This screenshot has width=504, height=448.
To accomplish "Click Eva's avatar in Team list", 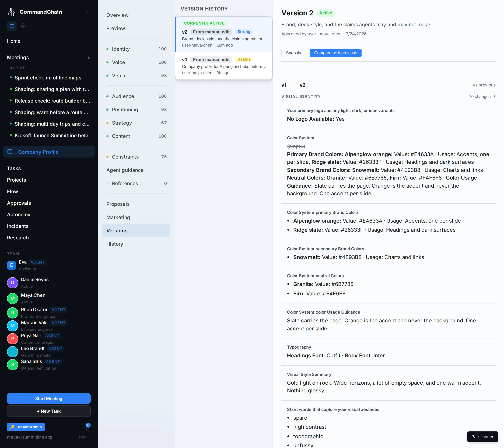I will pyautogui.click(x=11, y=265).
